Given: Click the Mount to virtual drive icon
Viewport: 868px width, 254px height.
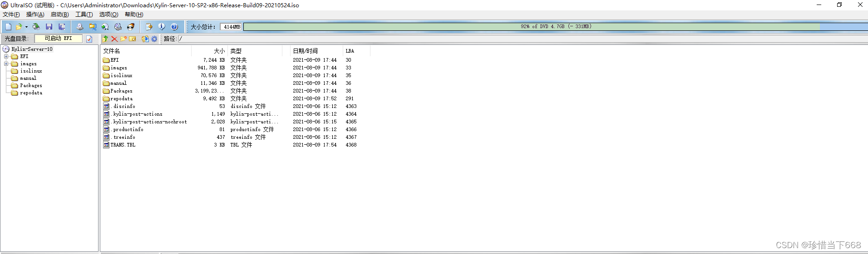Looking at the screenshot, I should pos(118,27).
